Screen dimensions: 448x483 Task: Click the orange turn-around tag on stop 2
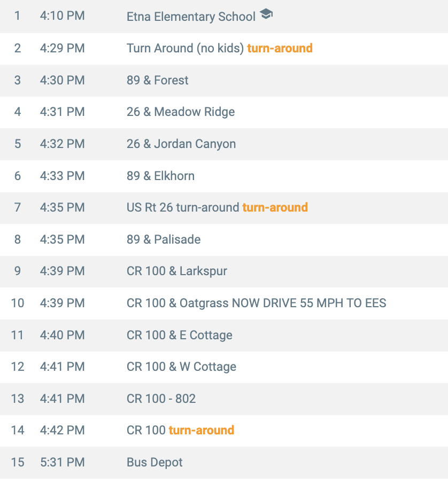click(x=280, y=48)
